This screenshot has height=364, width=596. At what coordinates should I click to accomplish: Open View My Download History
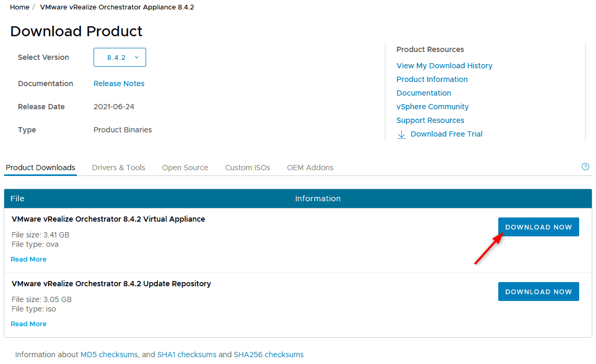(x=444, y=66)
